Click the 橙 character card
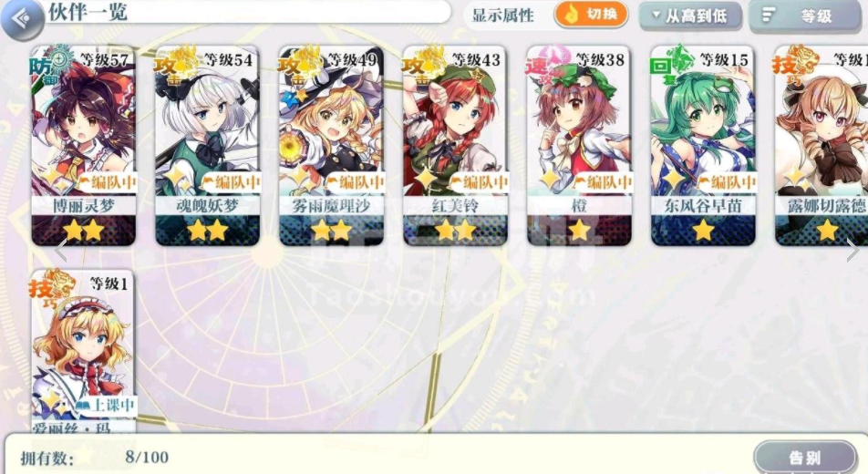 click(579, 146)
